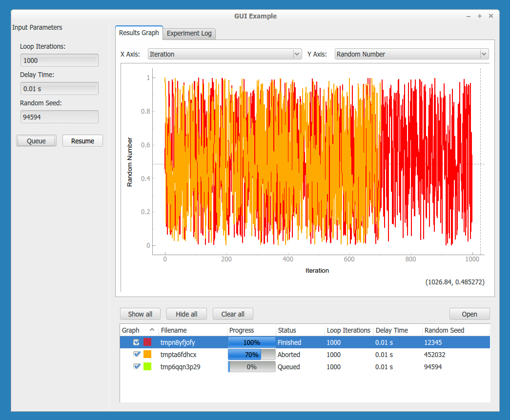This screenshot has height=420, width=510.
Task: Click the red color swatch for tmpn8yfjofy
Action: pyautogui.click(x=147, y=342)
